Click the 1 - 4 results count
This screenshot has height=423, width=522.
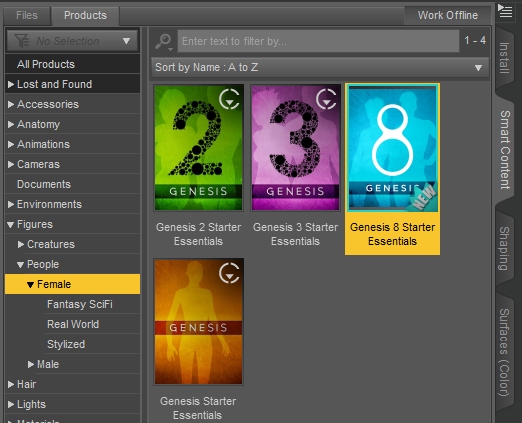(475, 41)
